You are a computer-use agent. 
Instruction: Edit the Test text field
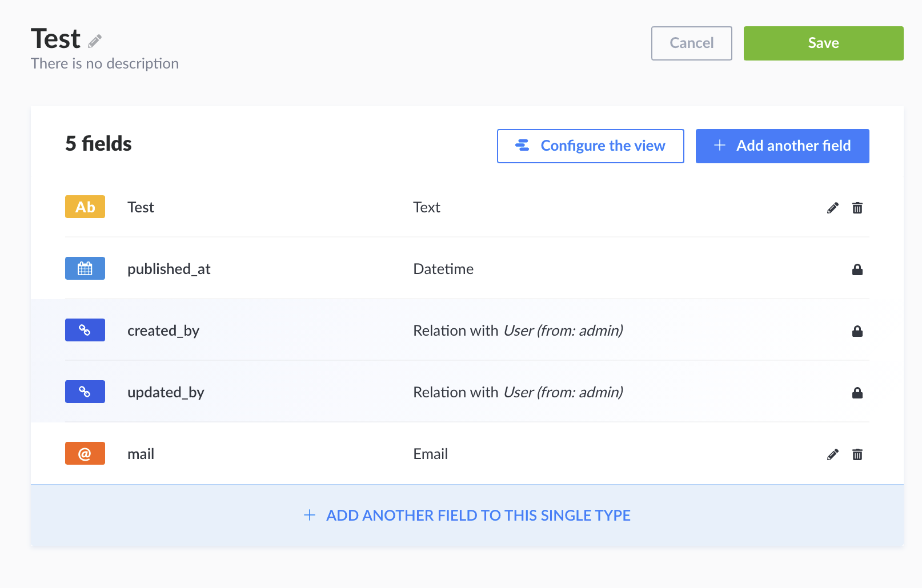coord(833,208)
